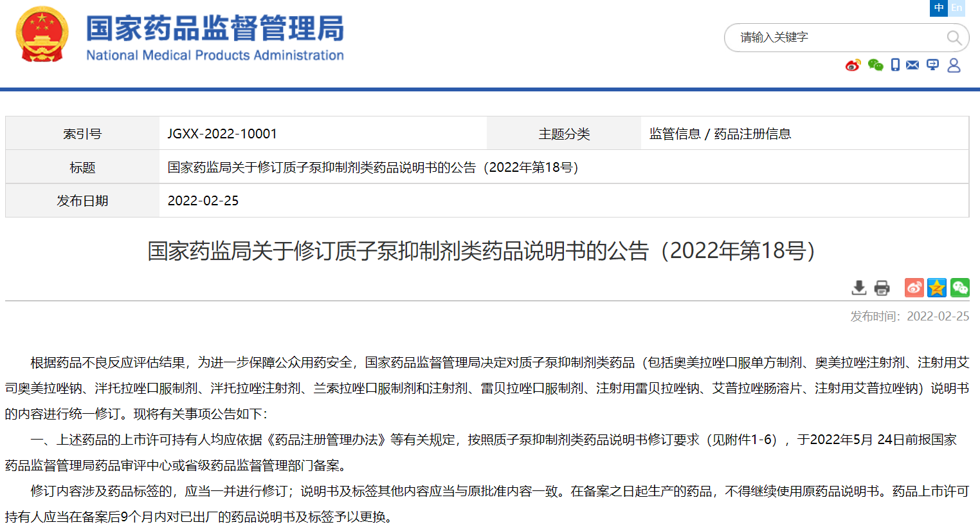Print the announcement with the printer icon
This screenshot has height=529, width=980.
coord(882,288)
